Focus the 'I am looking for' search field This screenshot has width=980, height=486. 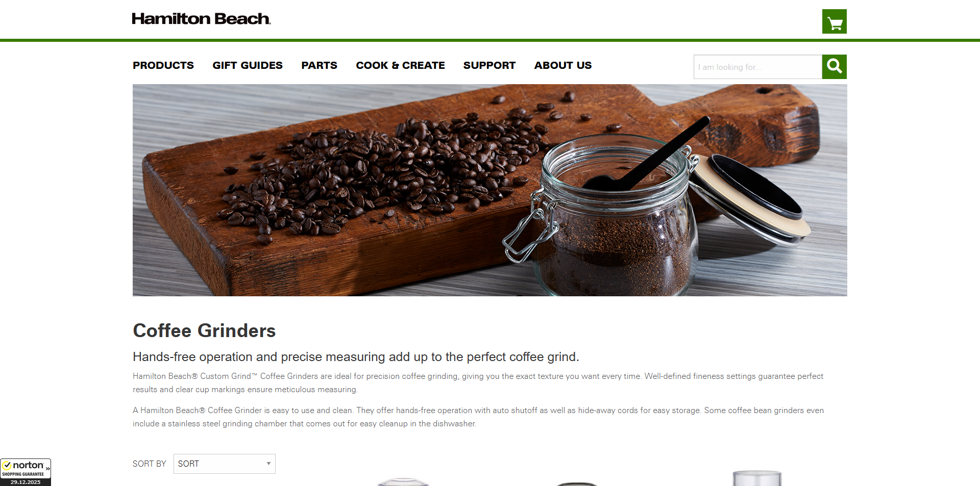point(758,67)
